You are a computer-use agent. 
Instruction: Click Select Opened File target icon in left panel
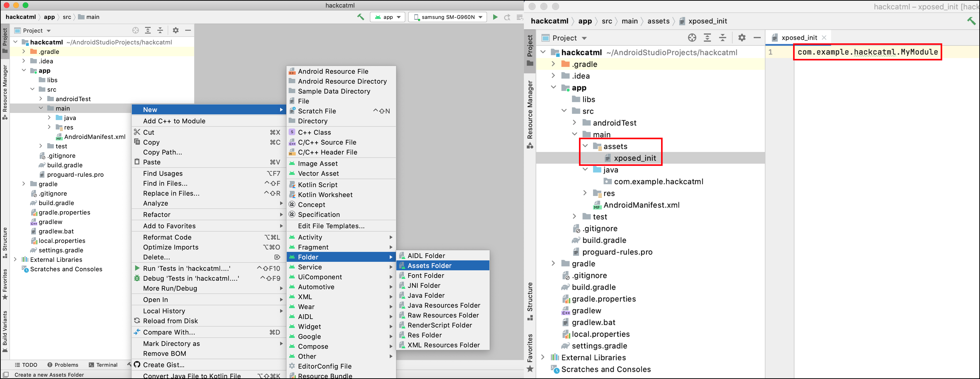[135, 30]
